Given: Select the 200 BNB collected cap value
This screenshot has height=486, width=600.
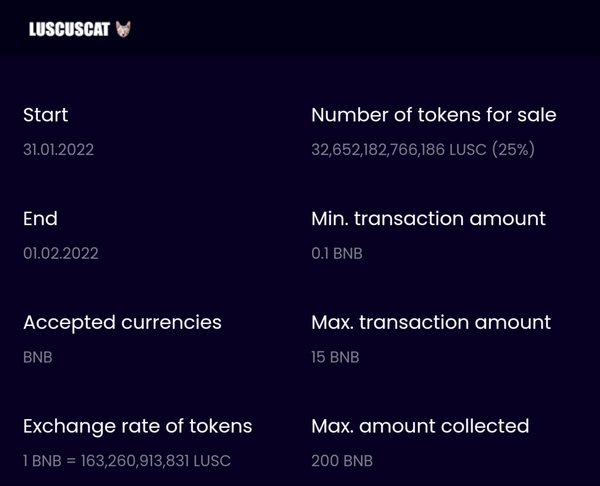Looking at the screenshot, I should 342,461.
